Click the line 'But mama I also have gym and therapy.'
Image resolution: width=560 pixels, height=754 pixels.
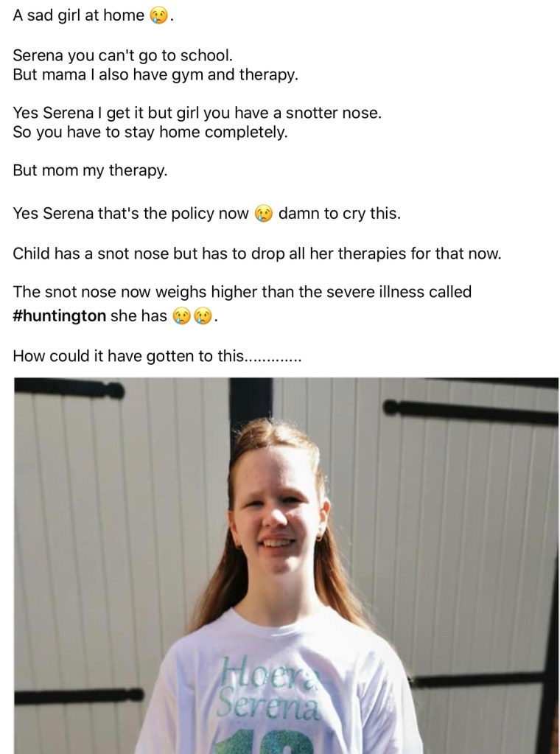tap(155, 74)
